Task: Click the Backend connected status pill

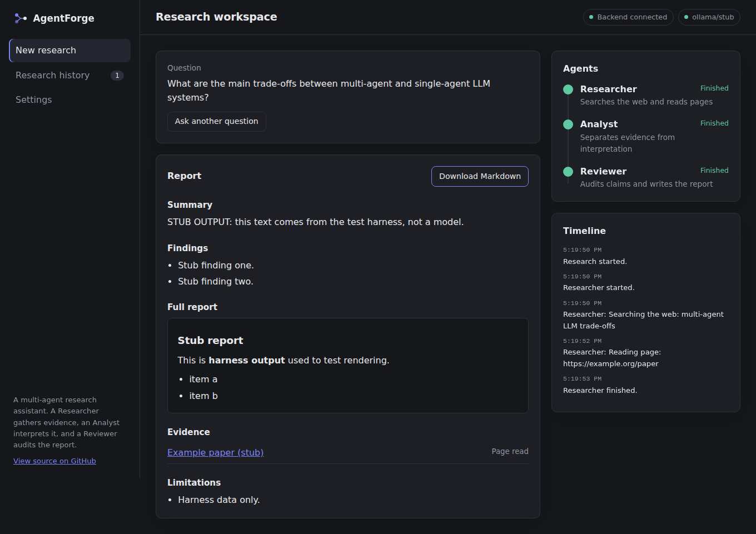Action: tap(628, 17)
